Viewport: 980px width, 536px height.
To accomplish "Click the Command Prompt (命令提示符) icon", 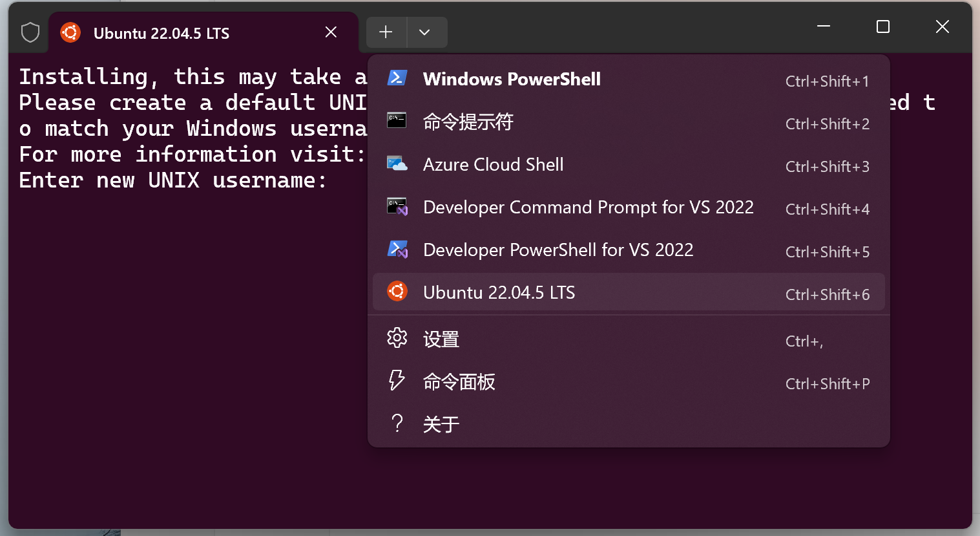I will coord(397,120).
